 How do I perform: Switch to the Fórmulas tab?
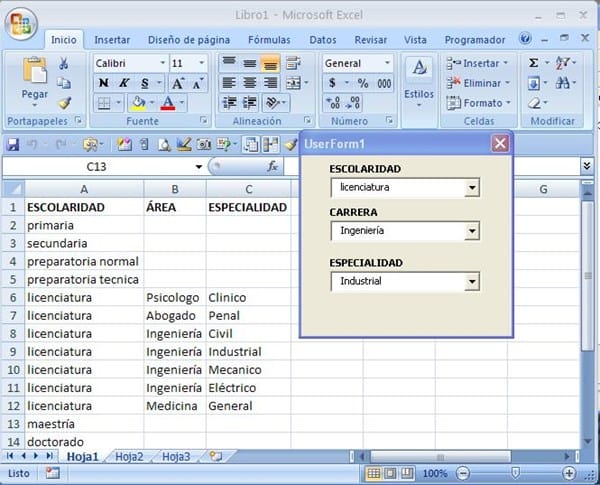pos(269,40)
